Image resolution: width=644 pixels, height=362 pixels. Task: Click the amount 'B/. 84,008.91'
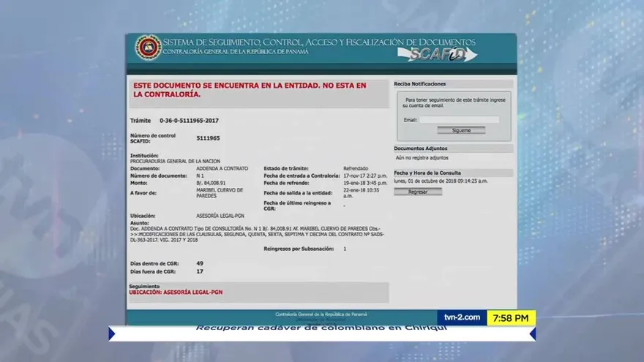coord(211,183)
